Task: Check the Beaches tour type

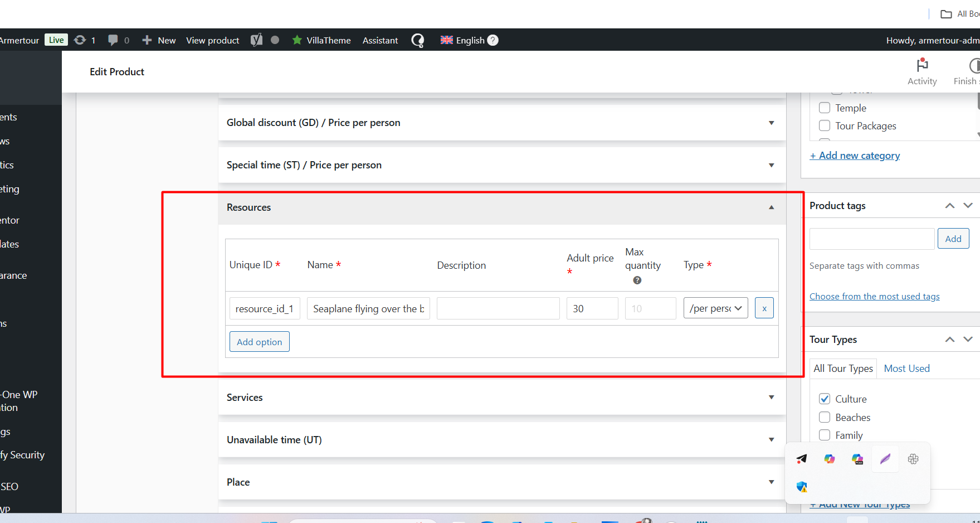Action: [825, 418]
